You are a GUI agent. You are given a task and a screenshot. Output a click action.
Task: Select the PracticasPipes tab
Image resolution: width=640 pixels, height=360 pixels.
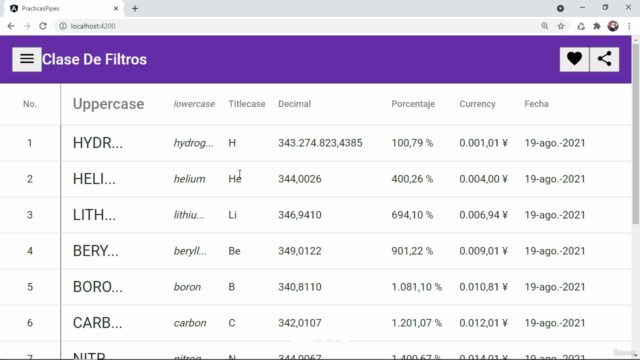tap(63, 9)
